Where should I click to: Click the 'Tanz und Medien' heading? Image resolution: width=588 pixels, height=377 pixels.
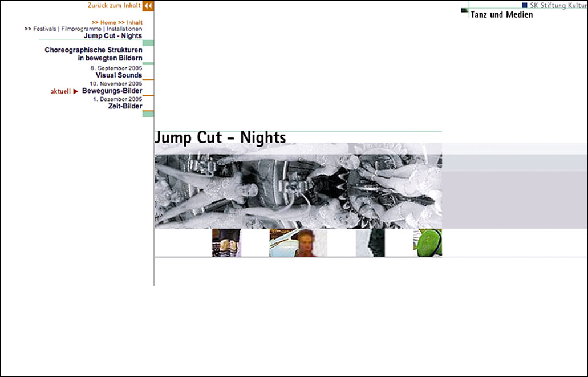pos(502,15)
